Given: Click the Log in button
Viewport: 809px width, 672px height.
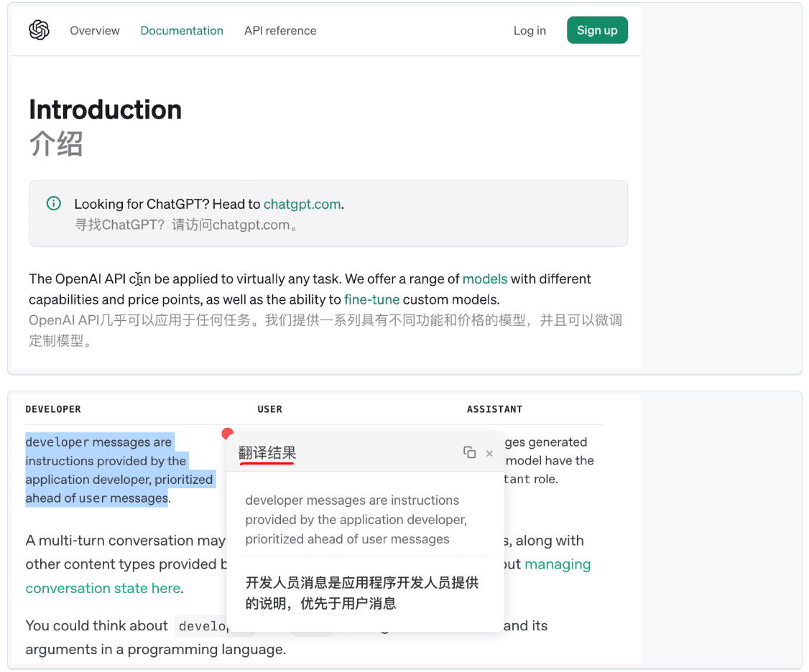Looking at the screenshot, I should [x=530, y=30].
